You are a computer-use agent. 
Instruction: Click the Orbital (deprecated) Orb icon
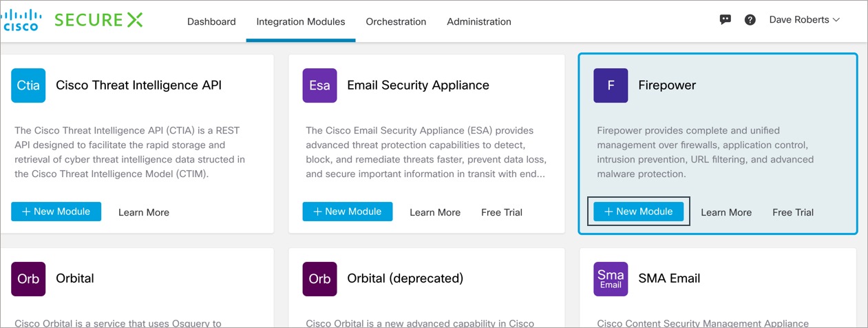pyautogui.click(x=319, y=279)
